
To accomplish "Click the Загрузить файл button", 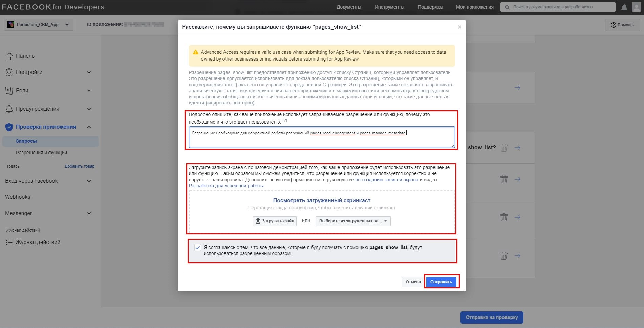I will pyautogui.click(x=275, y=221).
